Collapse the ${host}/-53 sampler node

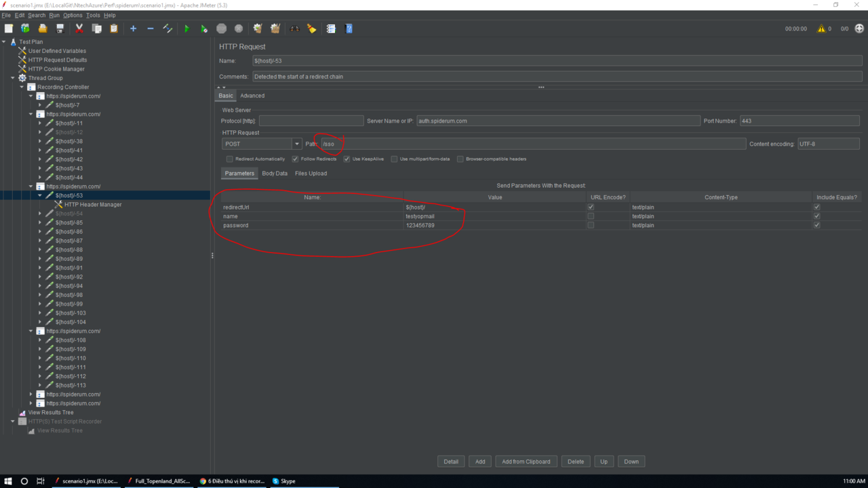pos(40,195)
